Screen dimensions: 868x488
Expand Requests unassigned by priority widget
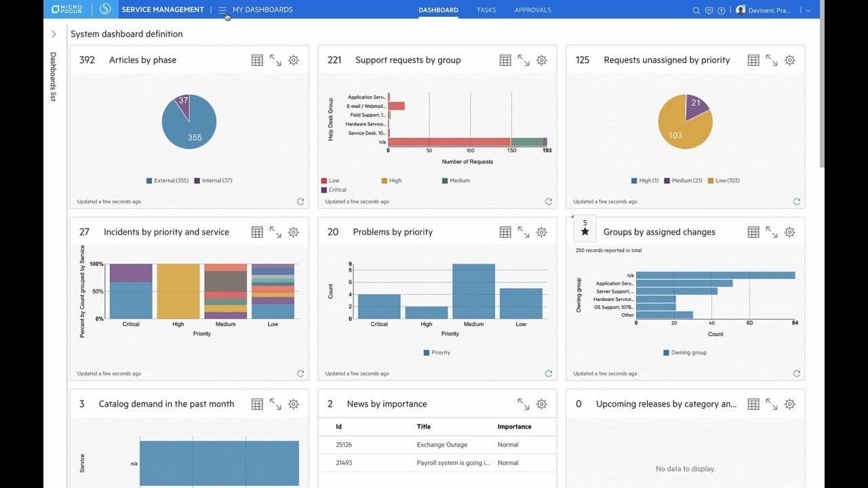click(x=772, y=60)
